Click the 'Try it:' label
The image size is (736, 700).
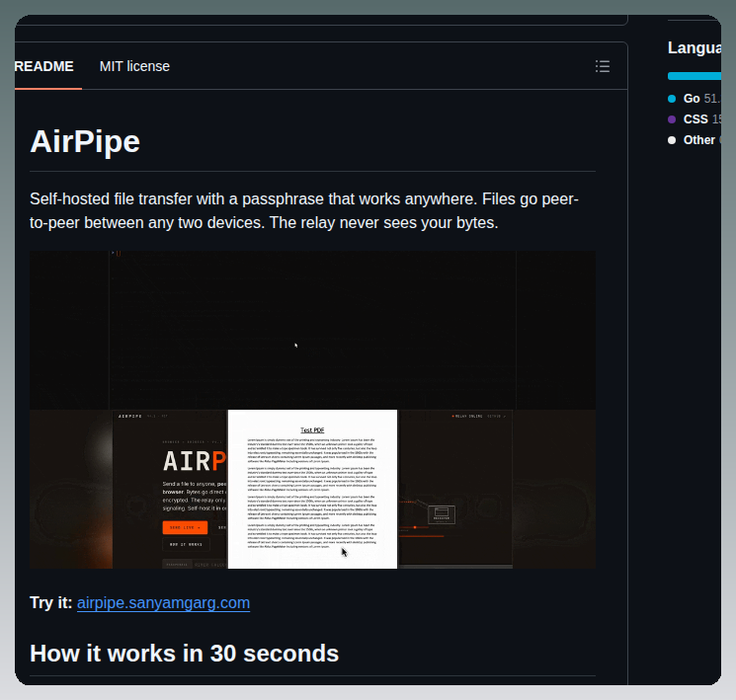51,603
